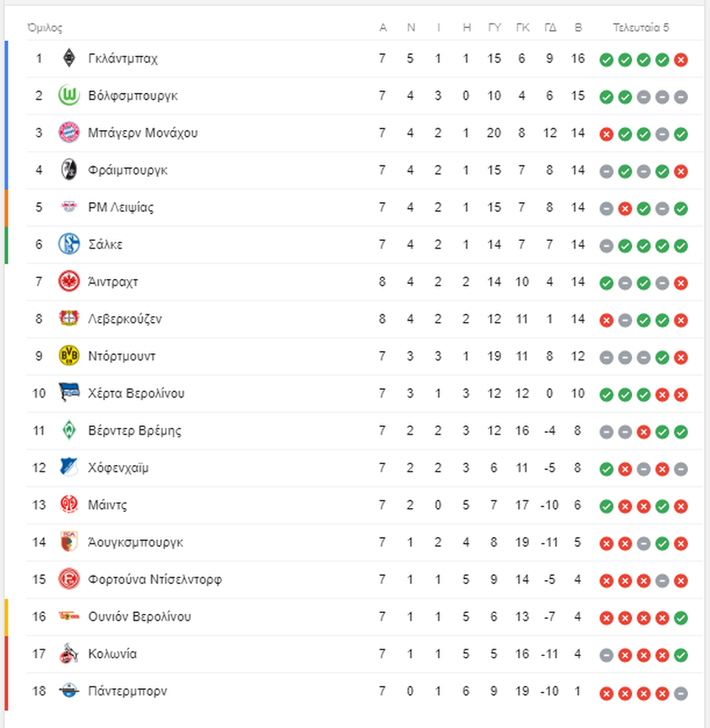The width and height of the screenshot is (710, 728).
Task: Click the ΓΔ goal difference header
Action: [x=550, y=28]
